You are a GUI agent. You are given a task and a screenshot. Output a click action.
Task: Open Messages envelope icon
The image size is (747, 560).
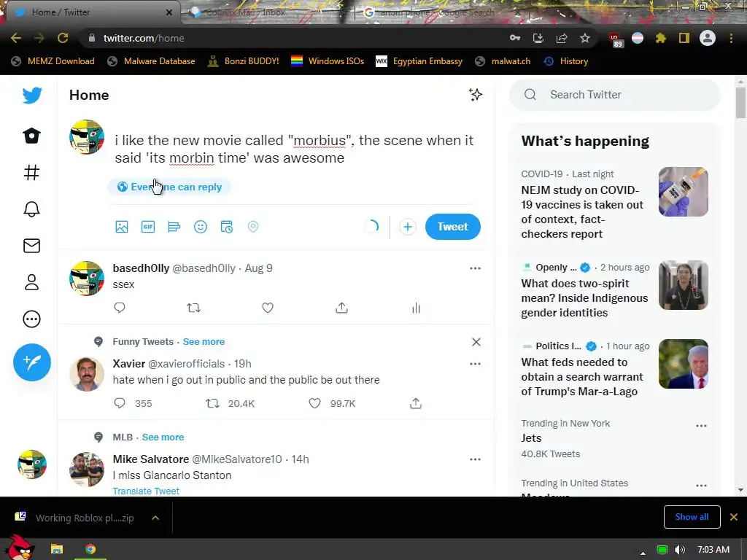pyautogui.click(x=32, y=246)
